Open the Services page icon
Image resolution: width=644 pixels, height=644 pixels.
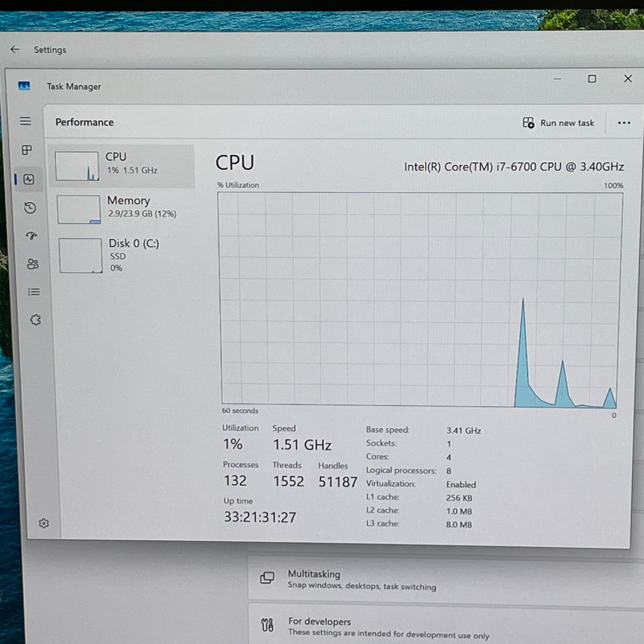35,320
